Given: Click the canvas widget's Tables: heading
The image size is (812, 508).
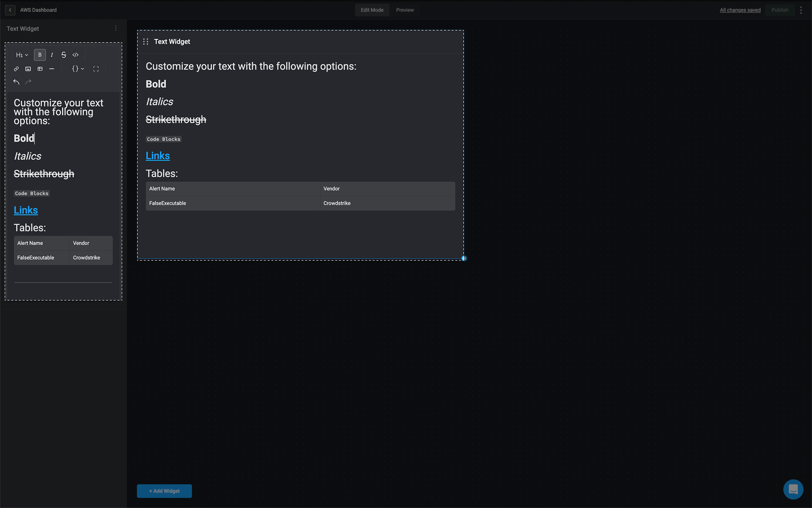Looking at the screenshot, I should coord(162,174).
